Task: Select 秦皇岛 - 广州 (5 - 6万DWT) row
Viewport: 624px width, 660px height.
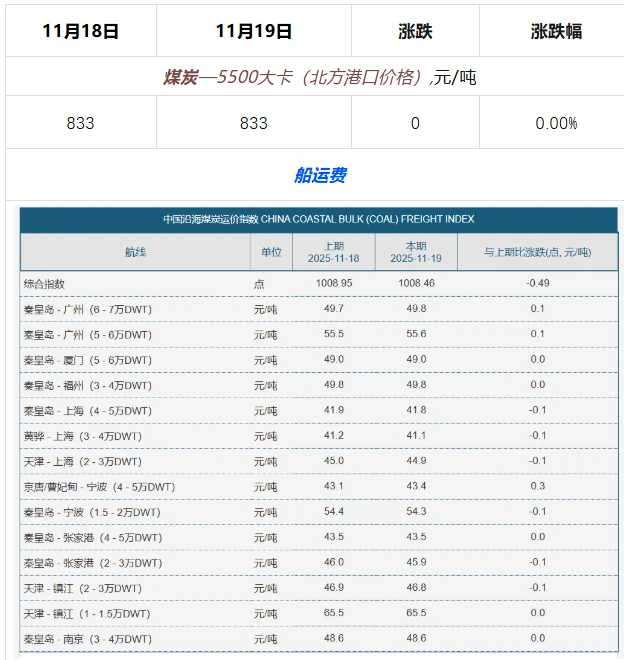Action: [319, 334]
